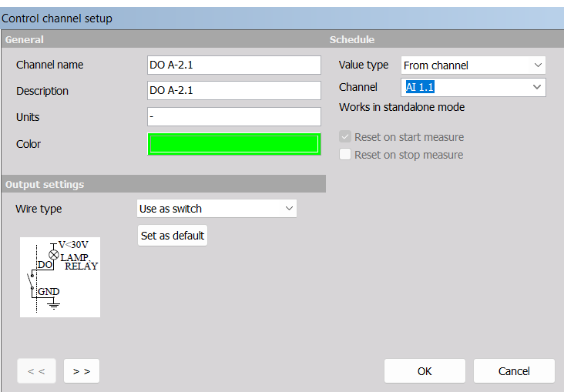The image size is (564, 392).
Task: Click the wiring diagram thumbnail
Action: coord(60,277)
